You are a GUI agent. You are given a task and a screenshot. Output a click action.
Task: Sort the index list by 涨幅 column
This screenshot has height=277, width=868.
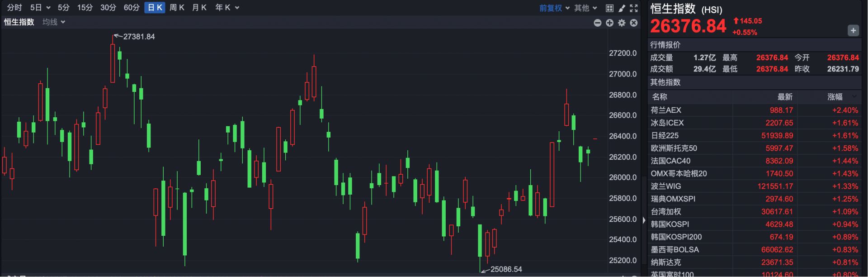point(835,97)
